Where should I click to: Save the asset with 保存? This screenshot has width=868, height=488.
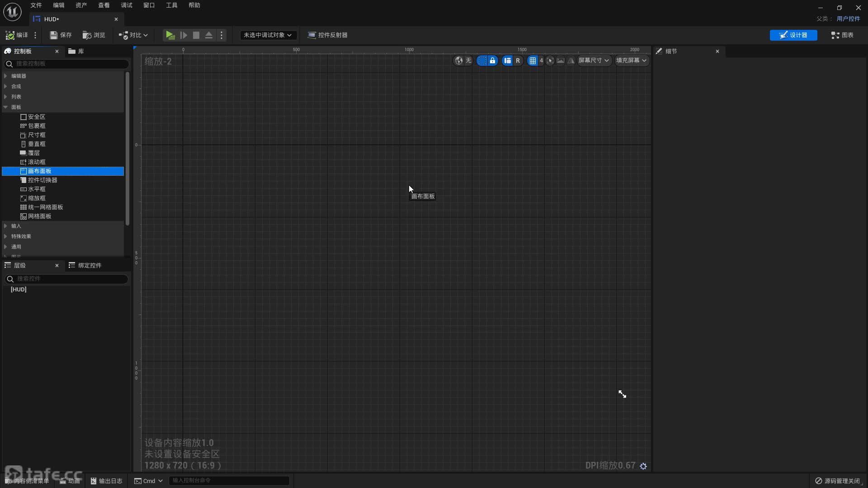[61, 35]
